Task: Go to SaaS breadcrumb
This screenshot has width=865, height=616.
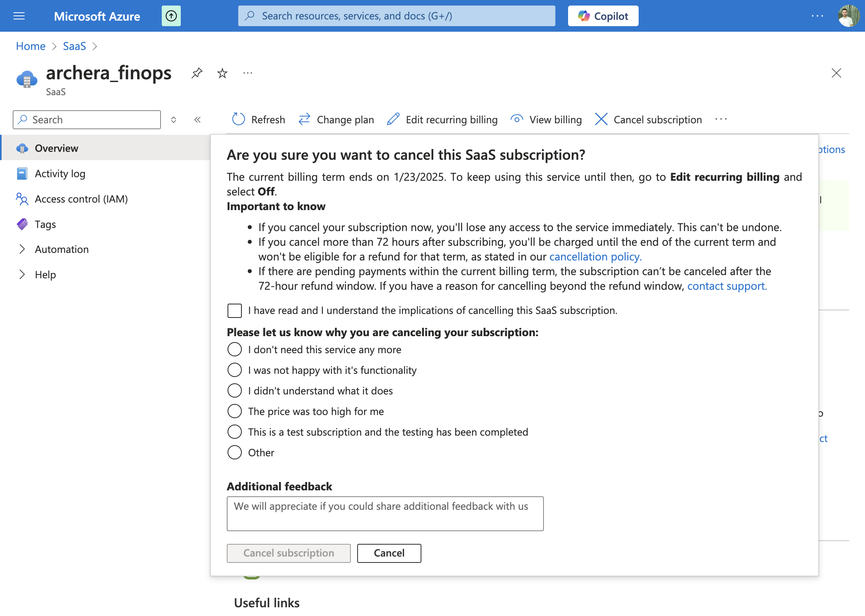Action: 74,46
